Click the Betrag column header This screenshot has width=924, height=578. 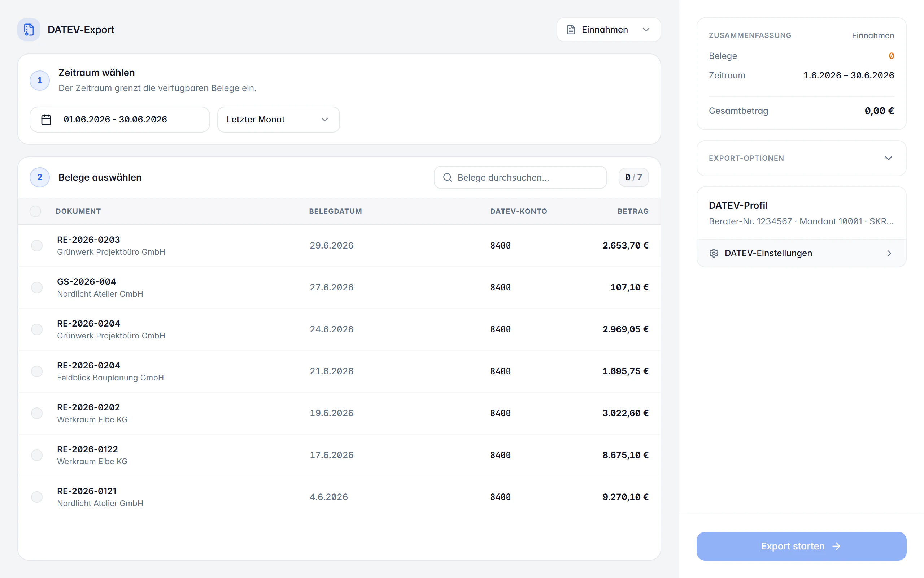coord(633,211)
